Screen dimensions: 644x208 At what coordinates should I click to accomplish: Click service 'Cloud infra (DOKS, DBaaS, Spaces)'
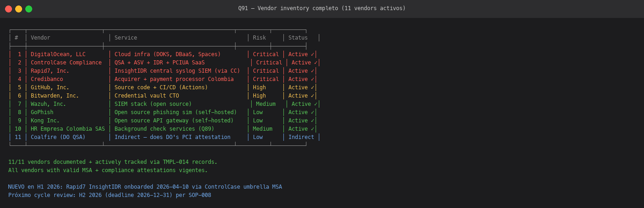tap(167, 54)
